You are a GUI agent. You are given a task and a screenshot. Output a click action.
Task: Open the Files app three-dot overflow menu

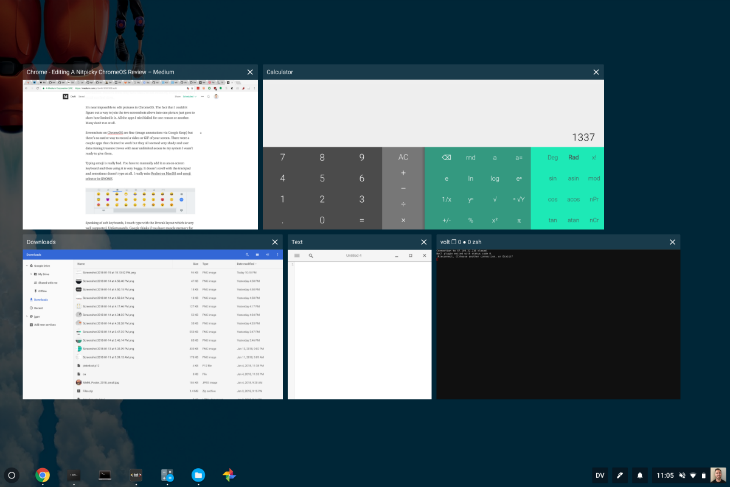[x=277, y=255]
